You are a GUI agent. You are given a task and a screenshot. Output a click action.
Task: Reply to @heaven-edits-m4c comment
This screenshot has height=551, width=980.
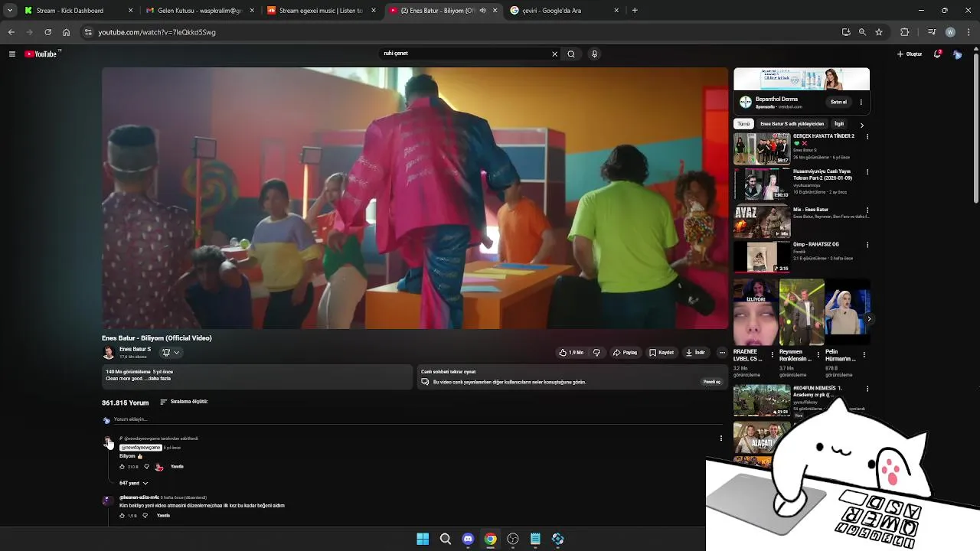pos(163,516)
